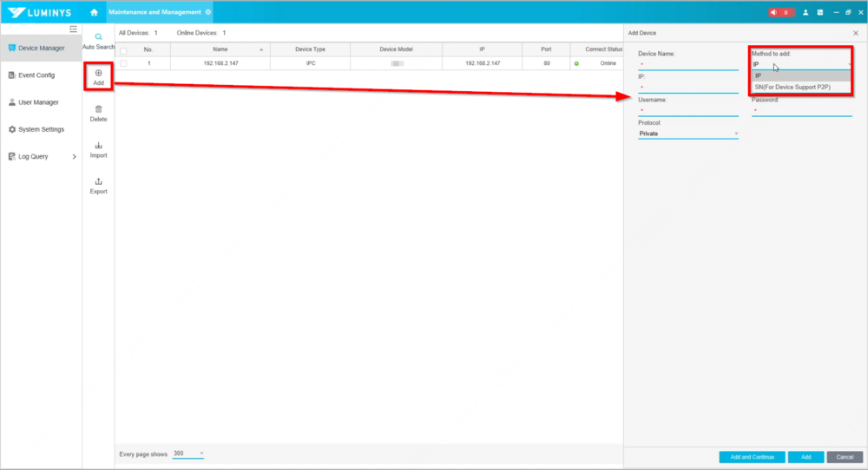The image size is (868, 470).
Task: Click the Auto Search magnifier icon
Action: click(x=98, y=37)
